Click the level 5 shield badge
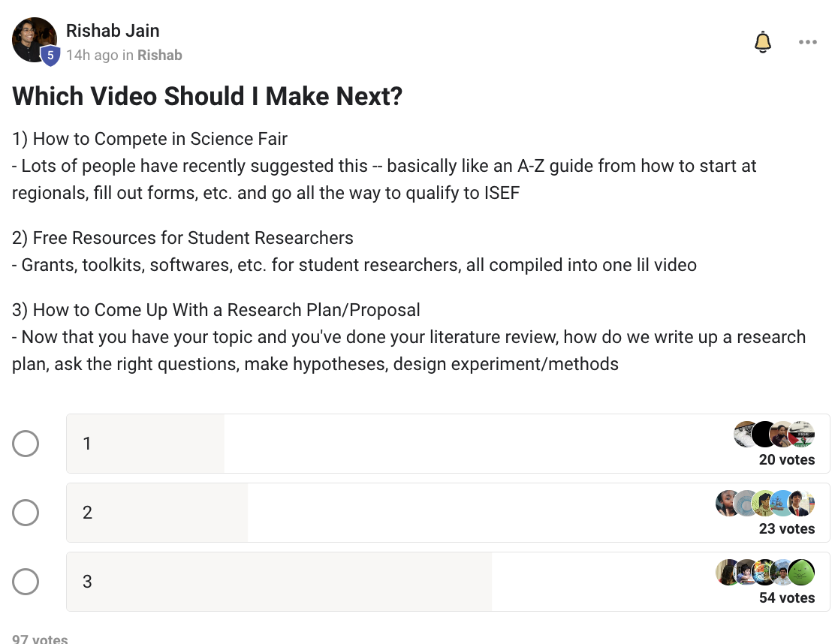The height and width of the screenshot is (644, 838). [x=50, y=56]
